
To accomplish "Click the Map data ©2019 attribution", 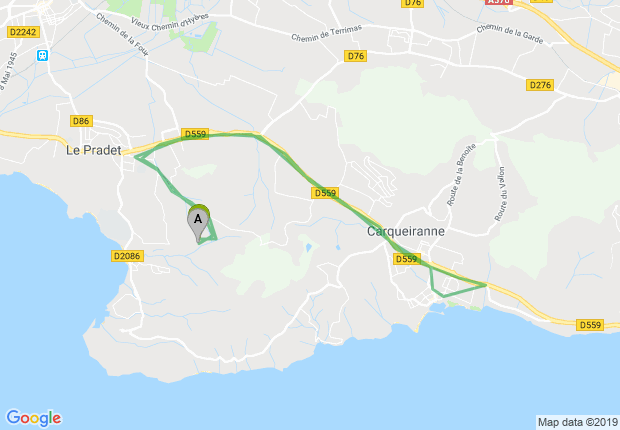I will coord(578,422).
